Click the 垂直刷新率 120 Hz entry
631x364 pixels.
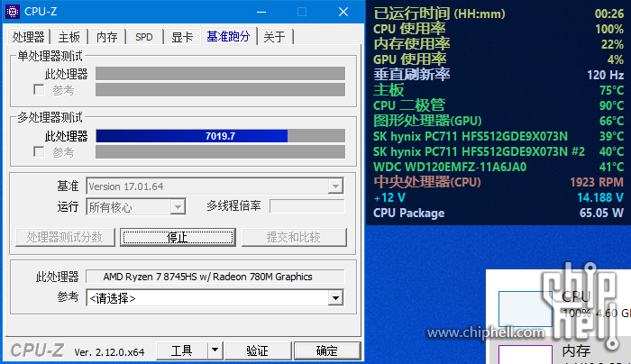(498, 75)
